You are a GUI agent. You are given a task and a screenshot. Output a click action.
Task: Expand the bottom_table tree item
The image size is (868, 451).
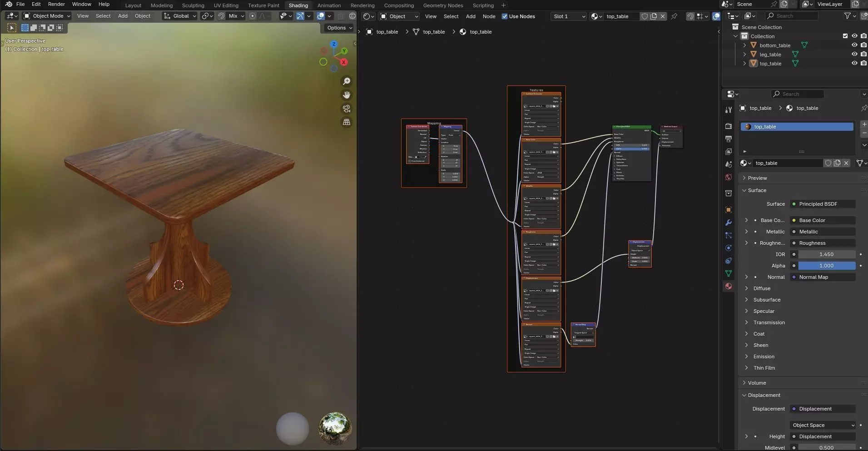[x=744, y=45]
